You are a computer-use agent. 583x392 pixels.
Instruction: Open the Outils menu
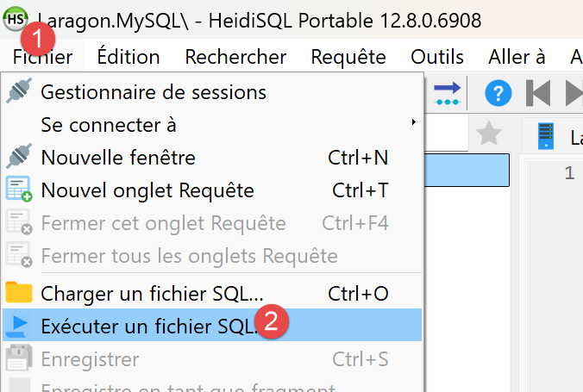tap(437, 57)
